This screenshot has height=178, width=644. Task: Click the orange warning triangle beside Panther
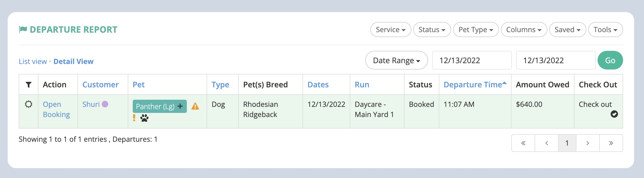click(195, 106)
